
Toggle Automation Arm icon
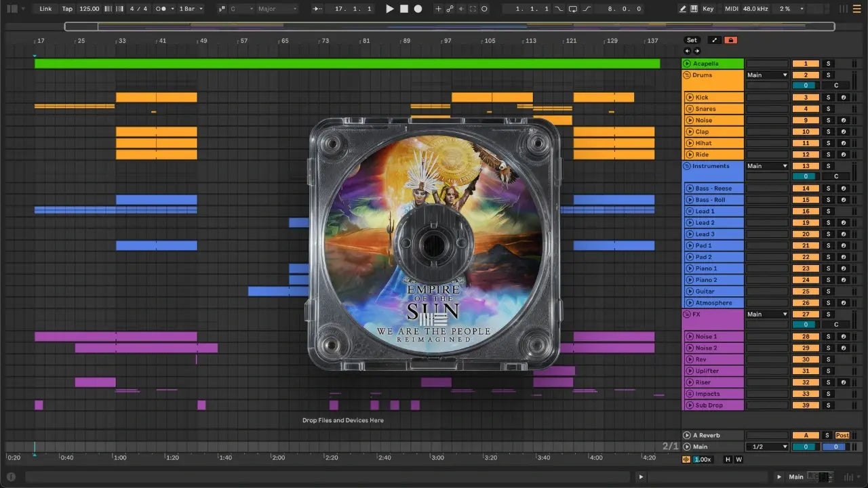pyautogui.click(x=450, y=9)
